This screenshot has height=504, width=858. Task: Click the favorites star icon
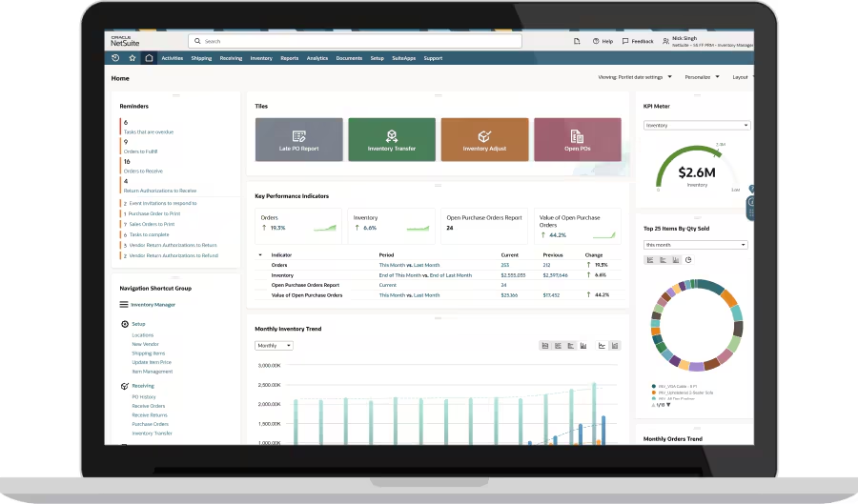click(133, 58)
